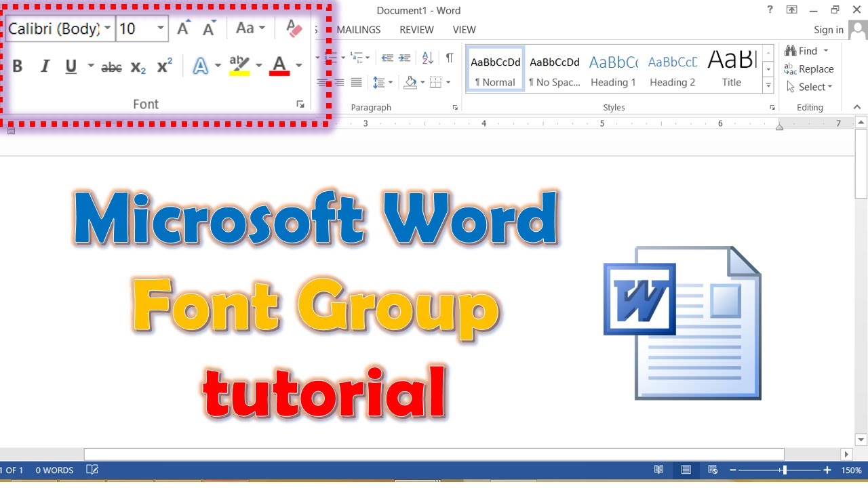The width and height of the screenshot is (868, 488).
Task: Open Text Effects dropdown arrow
Action: point(218,66)
